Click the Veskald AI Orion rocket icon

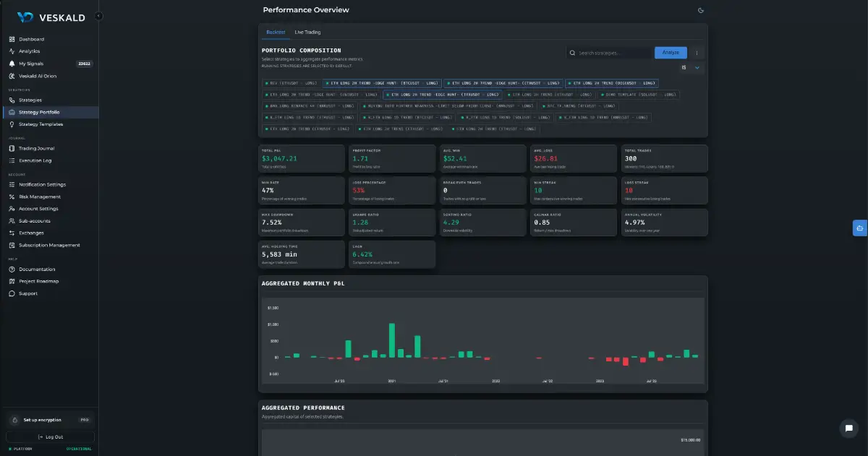[12, 76]
